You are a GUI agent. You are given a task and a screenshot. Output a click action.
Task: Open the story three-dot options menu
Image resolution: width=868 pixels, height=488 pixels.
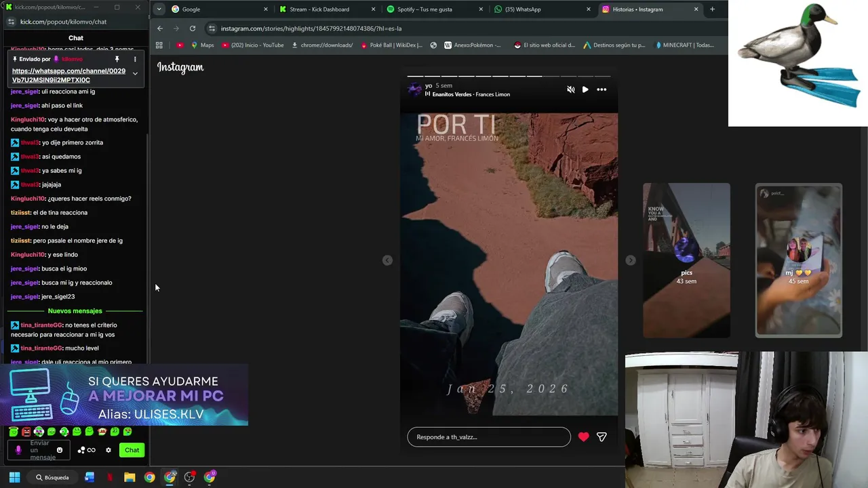[x=601, y=89]
